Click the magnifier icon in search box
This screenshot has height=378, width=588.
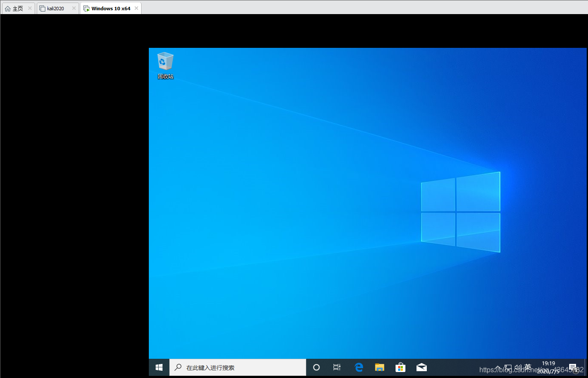(x=178, y=367)
